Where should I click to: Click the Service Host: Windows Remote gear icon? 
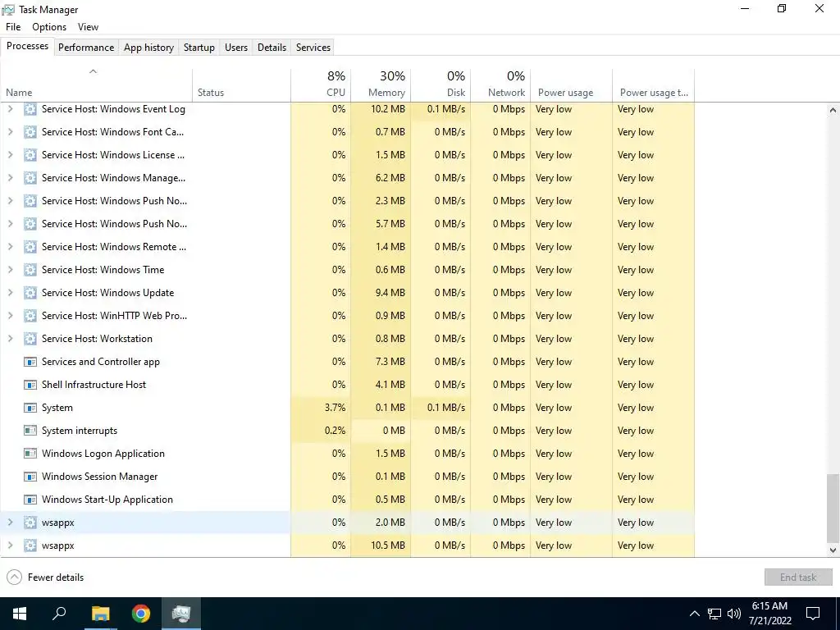(30, 247)
